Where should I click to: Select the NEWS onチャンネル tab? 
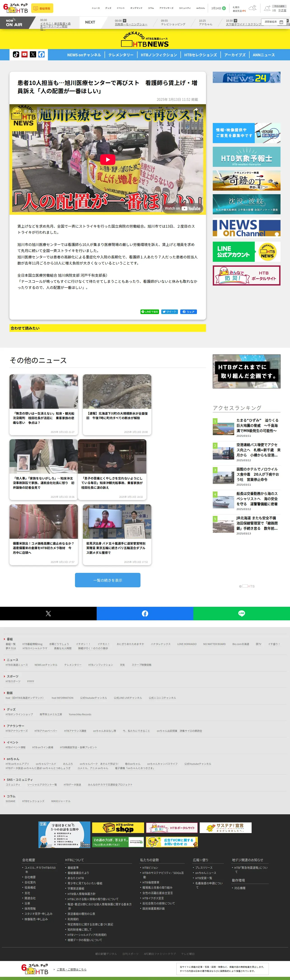(x=84, y=55)
